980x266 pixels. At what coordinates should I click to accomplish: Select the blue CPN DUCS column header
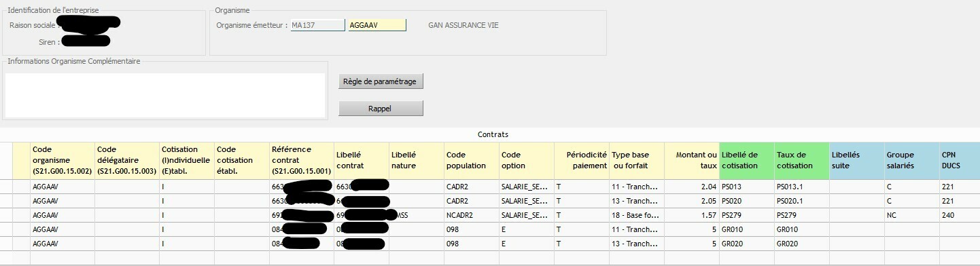[x=959, y=161]
